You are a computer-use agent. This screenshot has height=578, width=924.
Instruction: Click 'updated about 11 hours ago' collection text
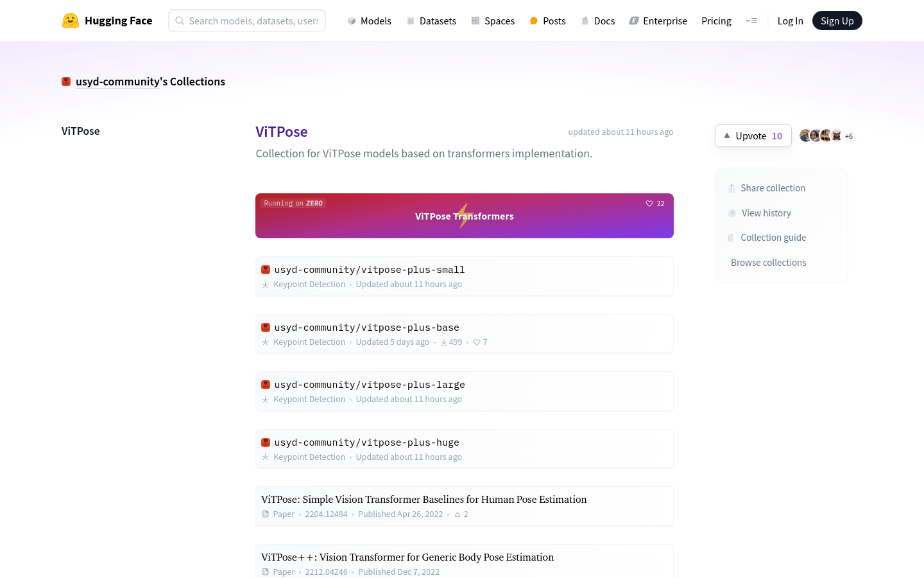(620, 132)
